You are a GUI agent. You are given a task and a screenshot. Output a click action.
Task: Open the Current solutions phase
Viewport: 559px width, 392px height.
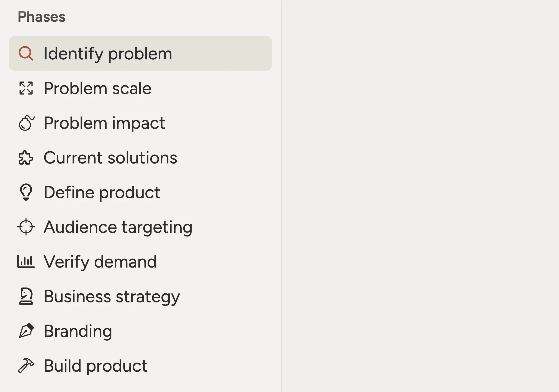[x=110, y=158]
